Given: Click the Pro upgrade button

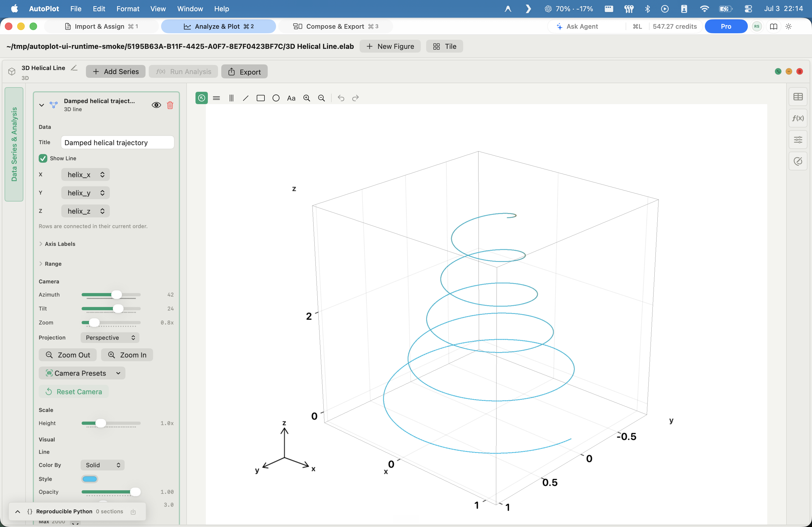Looking at the screenshot, I should 726,27.
